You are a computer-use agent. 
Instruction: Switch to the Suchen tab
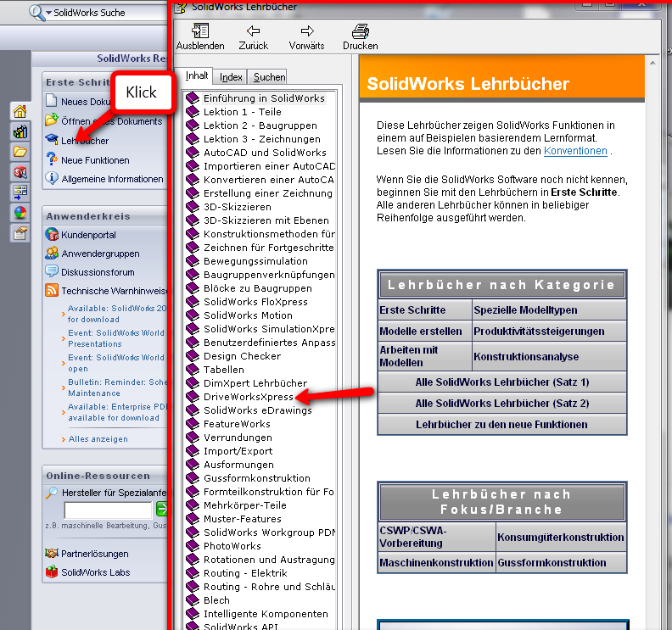[x=269, y=77]
